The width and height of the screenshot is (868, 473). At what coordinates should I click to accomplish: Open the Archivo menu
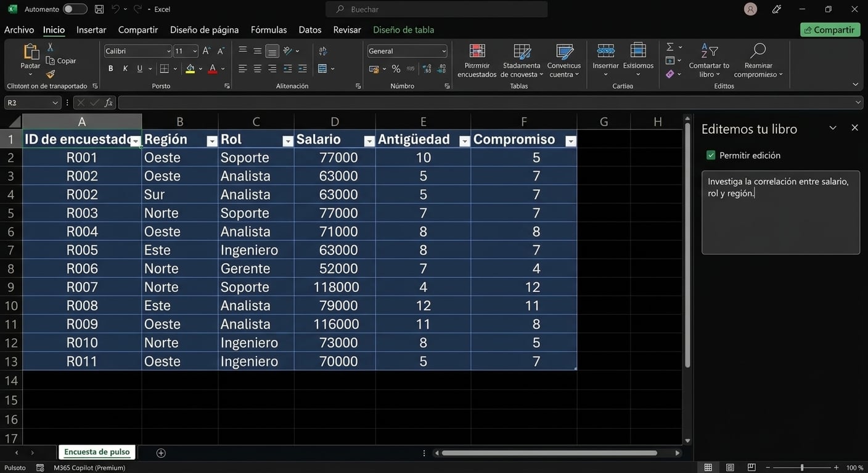[x=19, y=30]
